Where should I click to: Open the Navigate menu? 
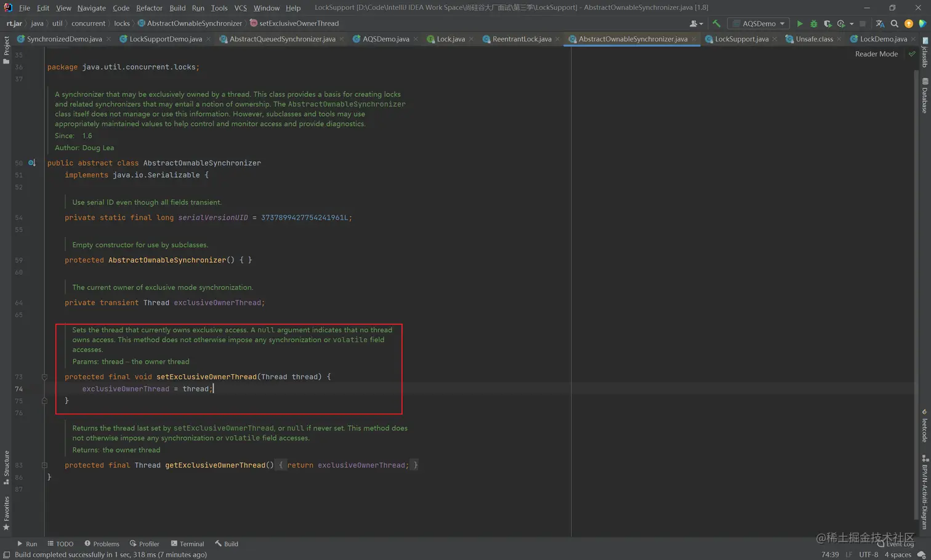pos(91,7)
